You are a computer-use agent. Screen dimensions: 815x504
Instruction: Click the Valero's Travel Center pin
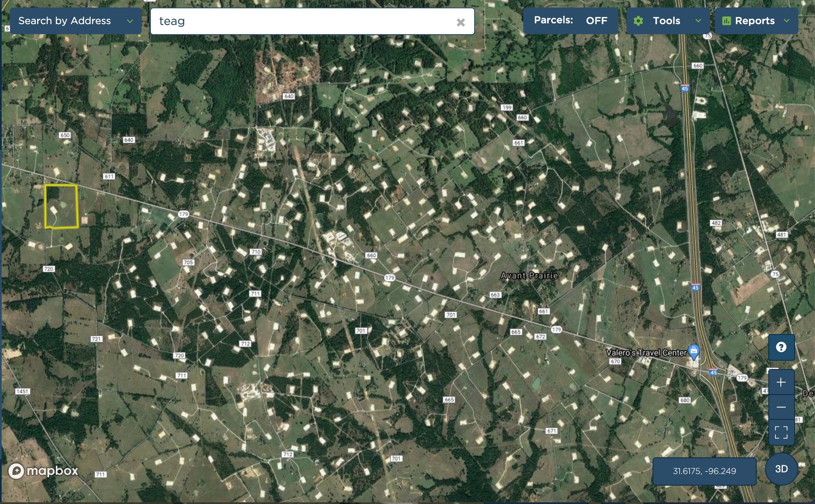[693, 351]
